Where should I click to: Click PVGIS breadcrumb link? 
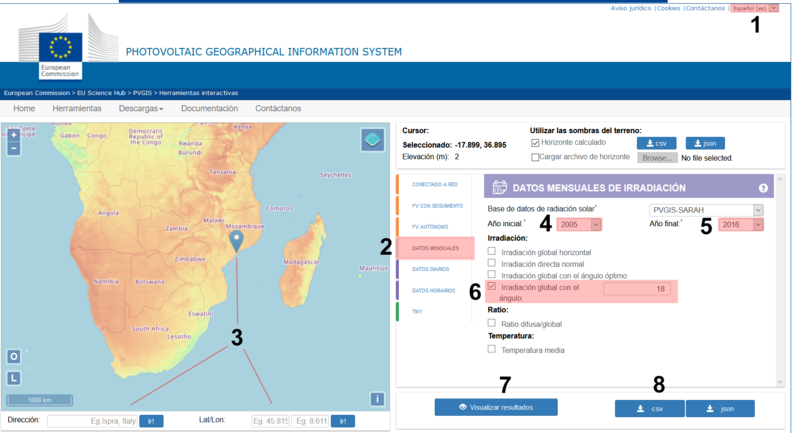pyautogui.click(x=142, y=93)
